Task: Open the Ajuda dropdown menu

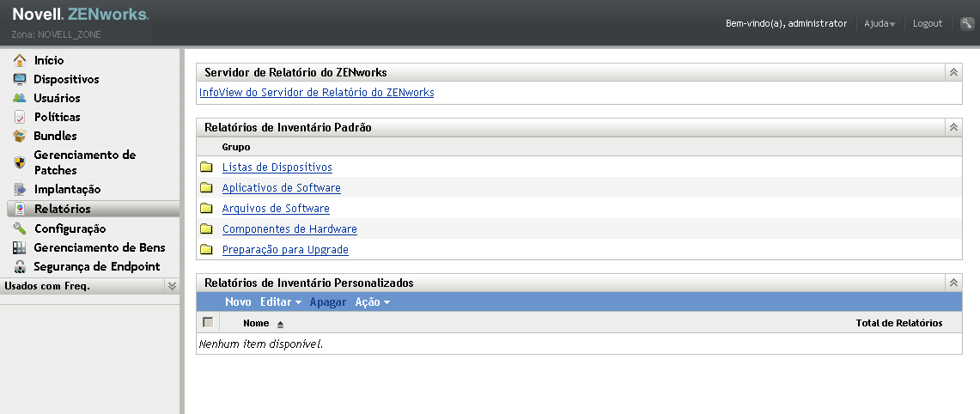Action: 880,24
